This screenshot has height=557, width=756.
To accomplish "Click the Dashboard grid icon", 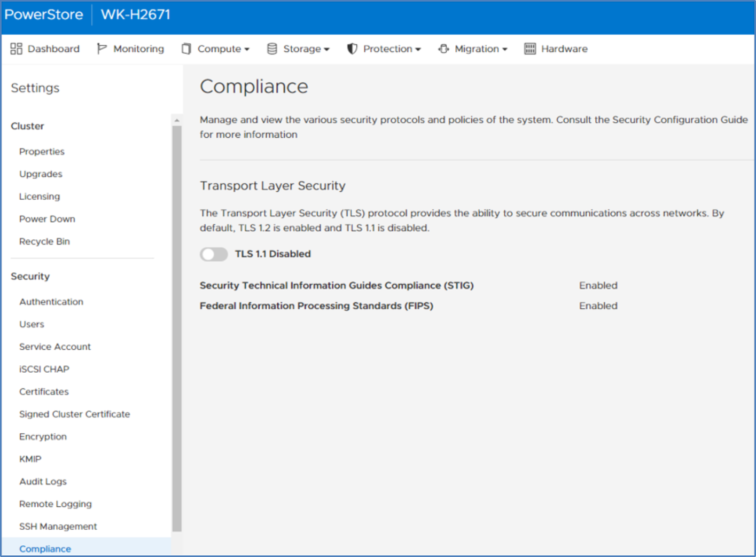I will pos(16,49).
